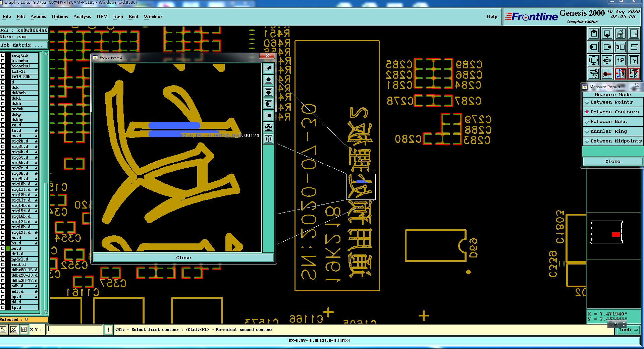This screenshot has width=644, height=349.
Task: Click the previous view icon
Action: pos(621,47)
